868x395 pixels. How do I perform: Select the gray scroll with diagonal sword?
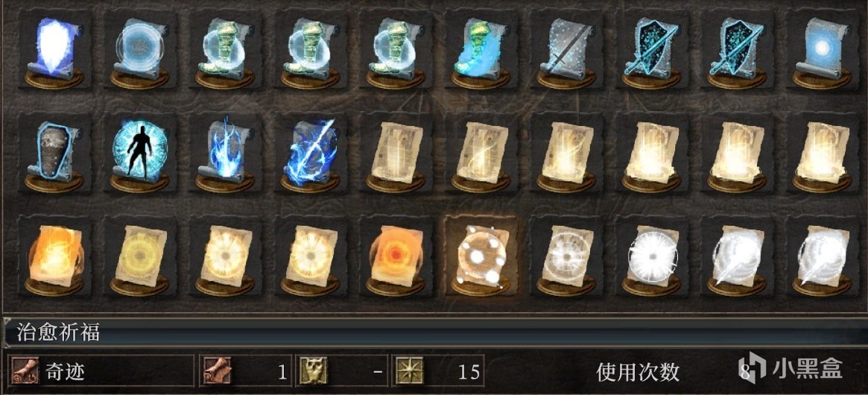[x=566, y=49]
